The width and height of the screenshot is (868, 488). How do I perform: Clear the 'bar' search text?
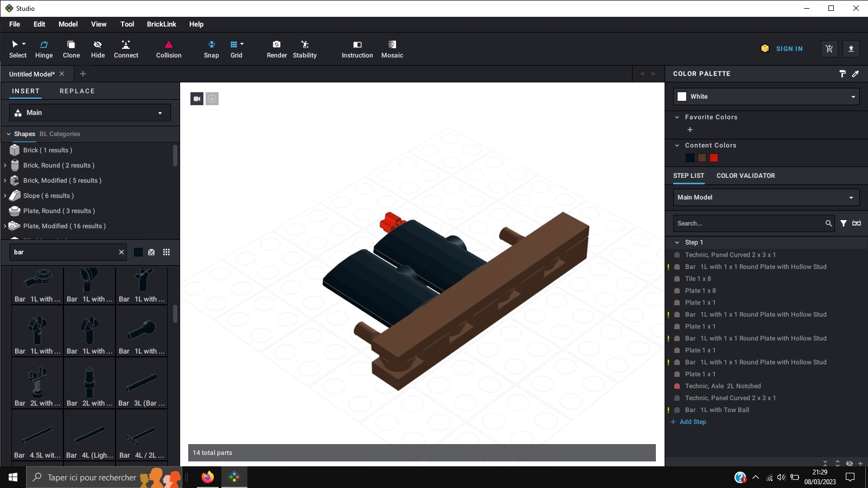point(122,252)
